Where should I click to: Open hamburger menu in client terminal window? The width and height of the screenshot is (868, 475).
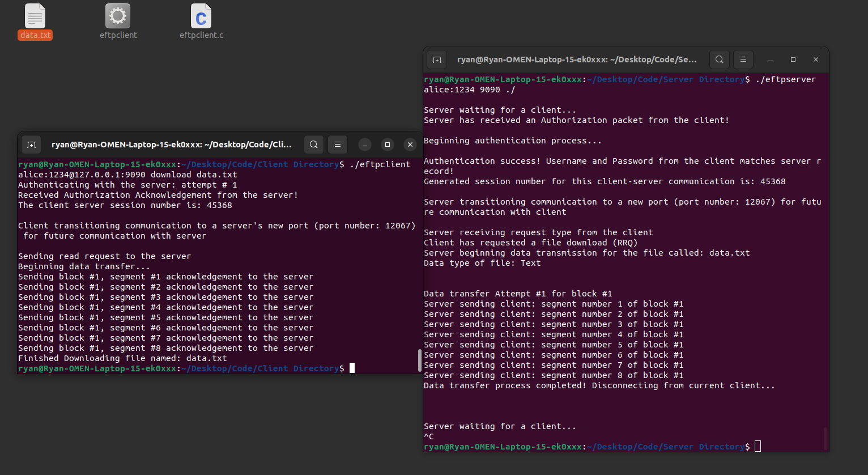coord(338,145)
